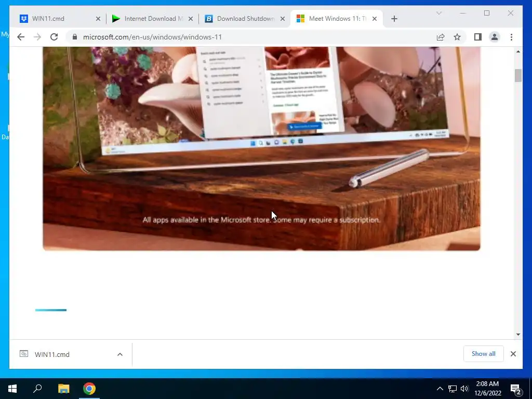
Task: Open File Explorer from taskbar
Action: point(63,389)
